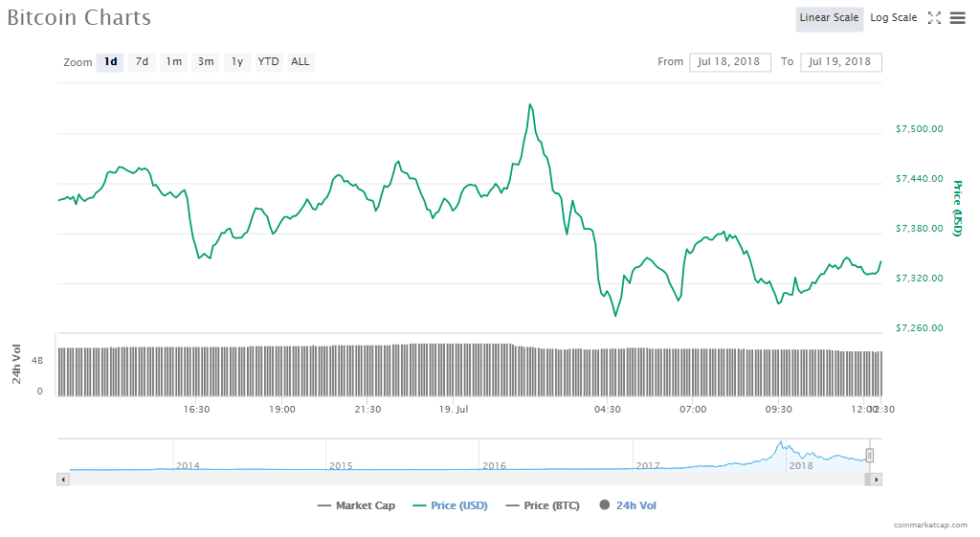Click the From date field
Screen dimensions: 980x537
pyautogui.click(x=729, y=62)
